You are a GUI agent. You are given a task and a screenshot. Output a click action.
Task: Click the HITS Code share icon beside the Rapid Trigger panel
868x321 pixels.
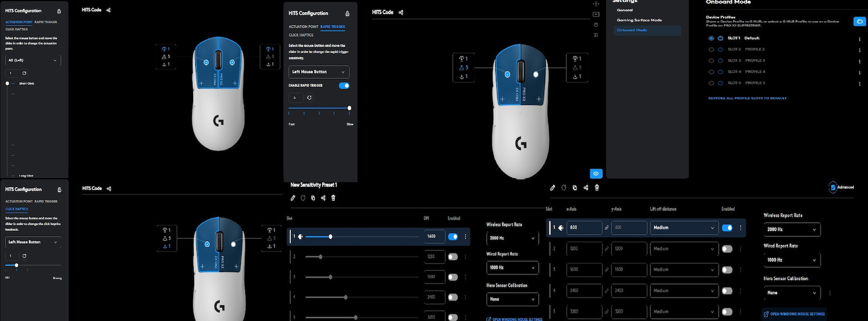pos(401,12)
